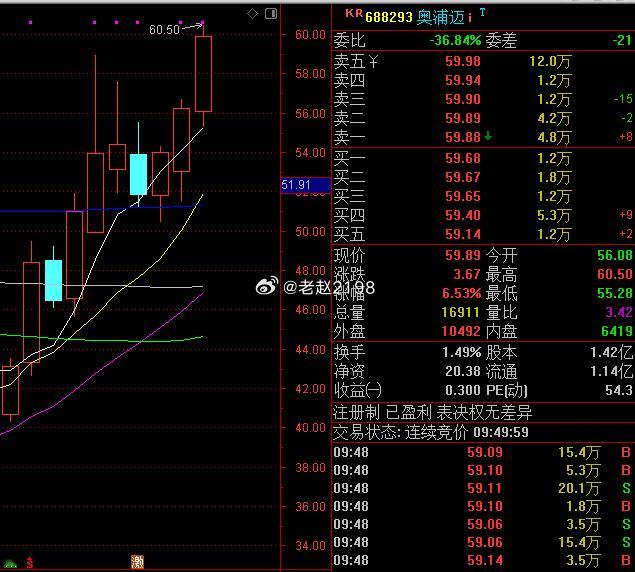Viewport: 635px width, 572px height.
Task: Toggle the side panel layout icon
Action: tap(271, 14)
